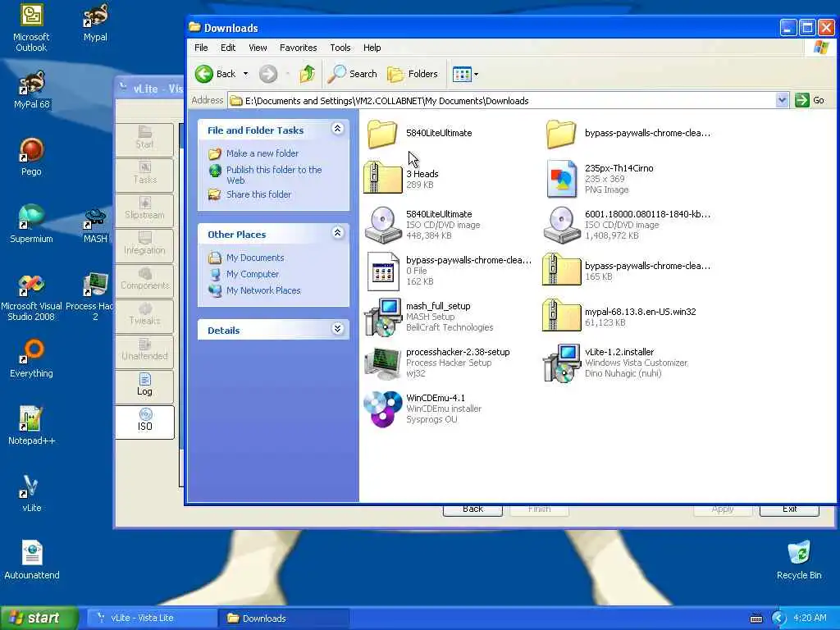Image resolution: width=840 pixels, height=630 pixels.
Task: Open the View menu
Action: (x=258, y=48)
